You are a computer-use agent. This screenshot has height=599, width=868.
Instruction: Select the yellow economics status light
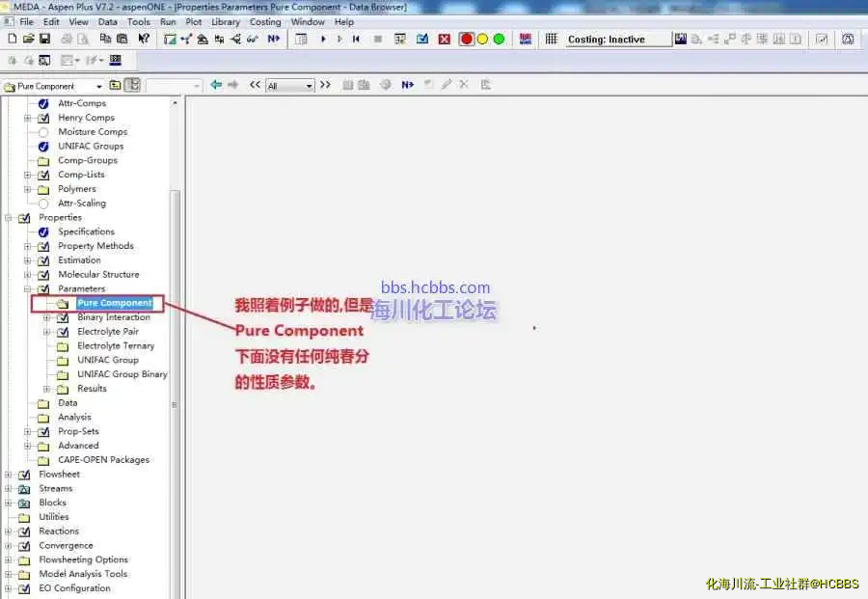483,39
